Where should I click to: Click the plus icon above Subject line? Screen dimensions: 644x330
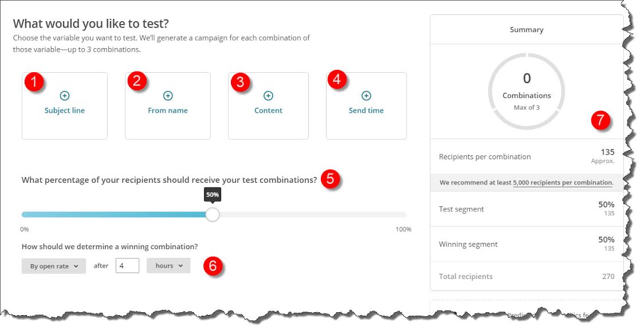[x=65, y=96]
